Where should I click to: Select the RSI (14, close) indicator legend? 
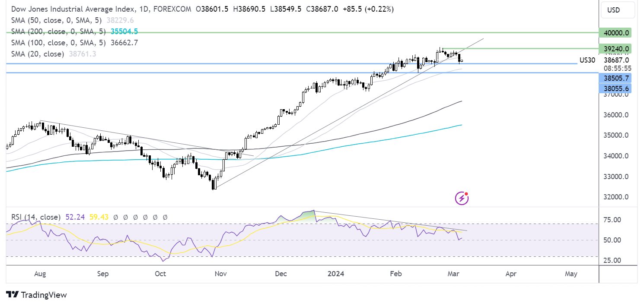pyautogui.click(x=35, y=218)
